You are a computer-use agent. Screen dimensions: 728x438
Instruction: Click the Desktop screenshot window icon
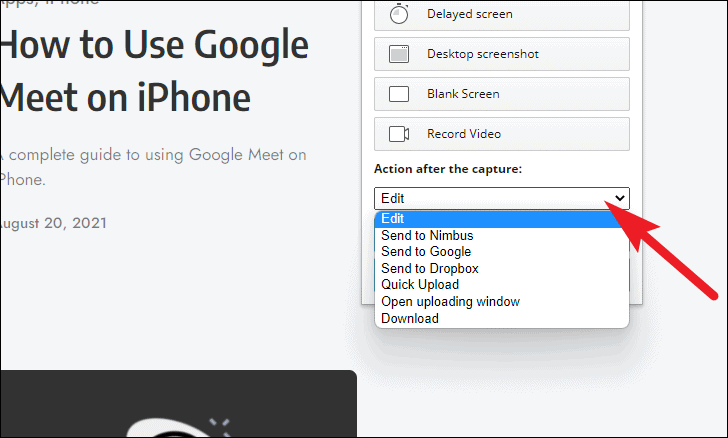point(399,54)
